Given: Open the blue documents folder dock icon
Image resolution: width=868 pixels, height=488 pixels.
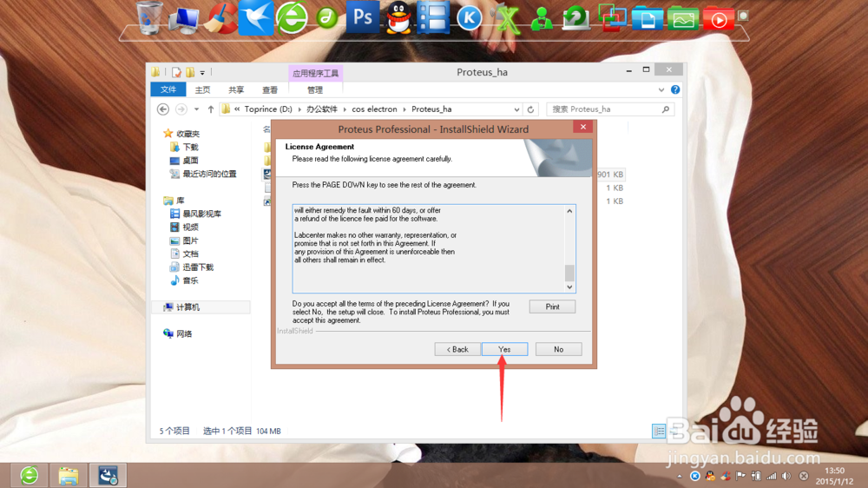Looking at the screenshot, I should (648, 17).
